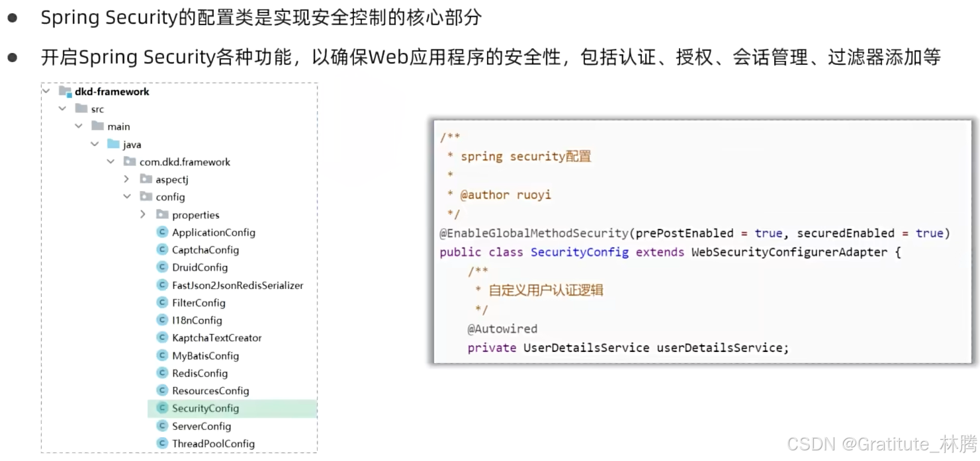
Task: Expand the properties package chevron
Action: pos(143,214)
